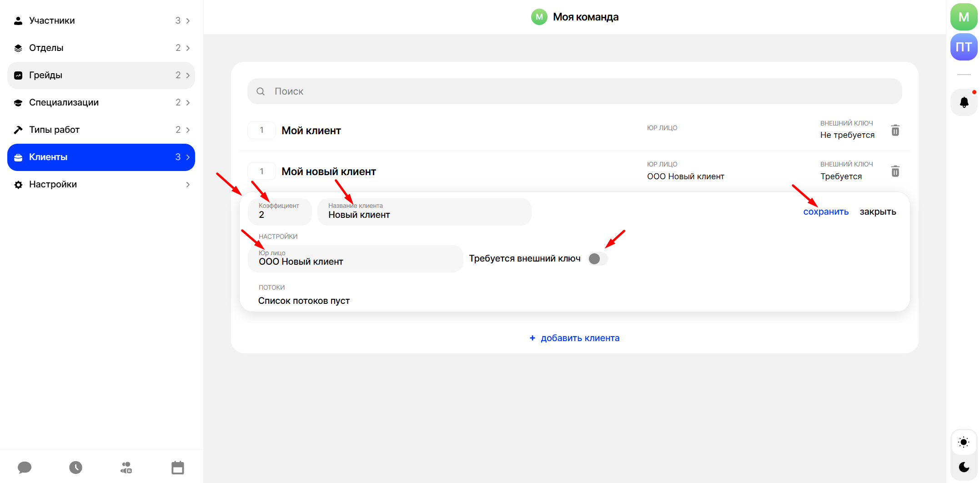Expand the Настройки section chevron

(188, 185)
